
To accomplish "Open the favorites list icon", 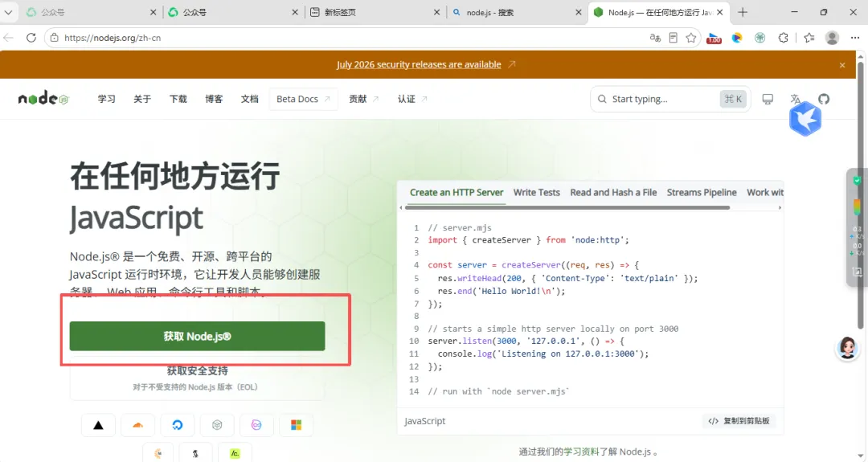I will point(809,38).
